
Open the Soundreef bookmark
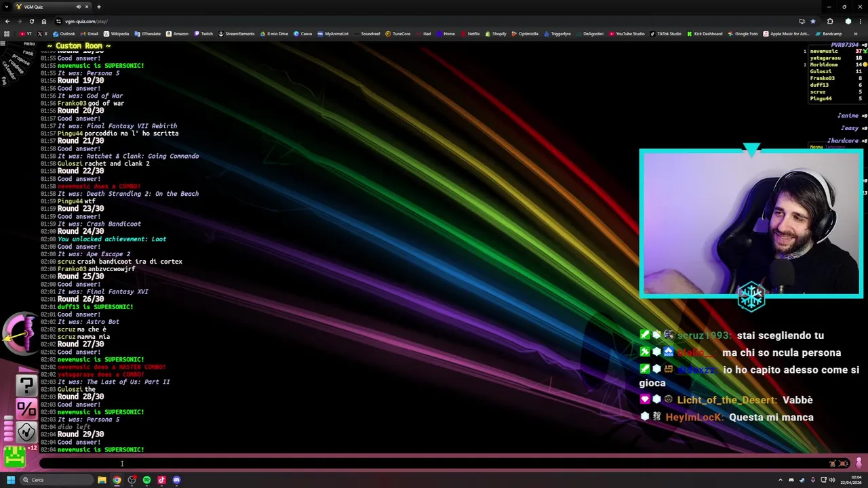(367, 34)
